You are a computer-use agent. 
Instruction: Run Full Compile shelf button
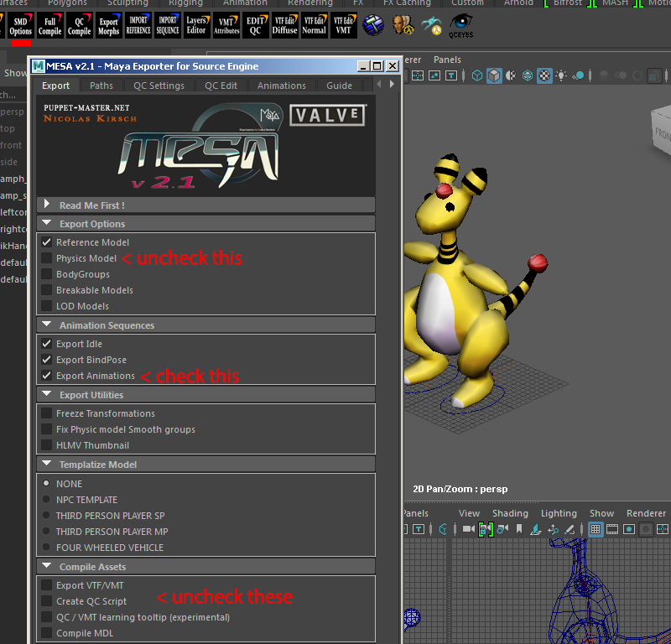50,26
